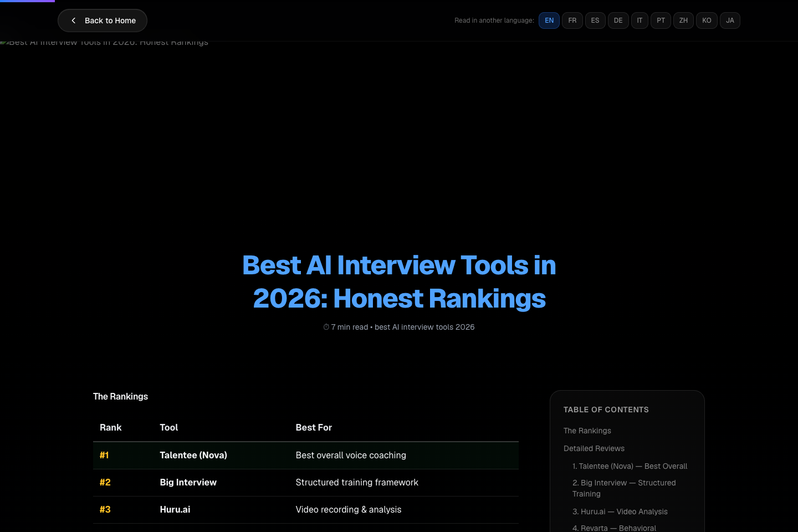Click the Rank column header

click(x=110, y=427)
